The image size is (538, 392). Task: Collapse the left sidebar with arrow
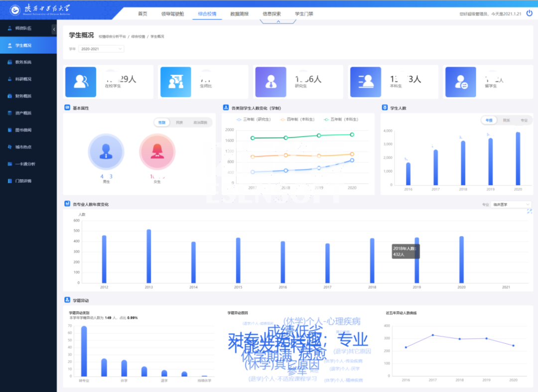(x=54, y=30)
